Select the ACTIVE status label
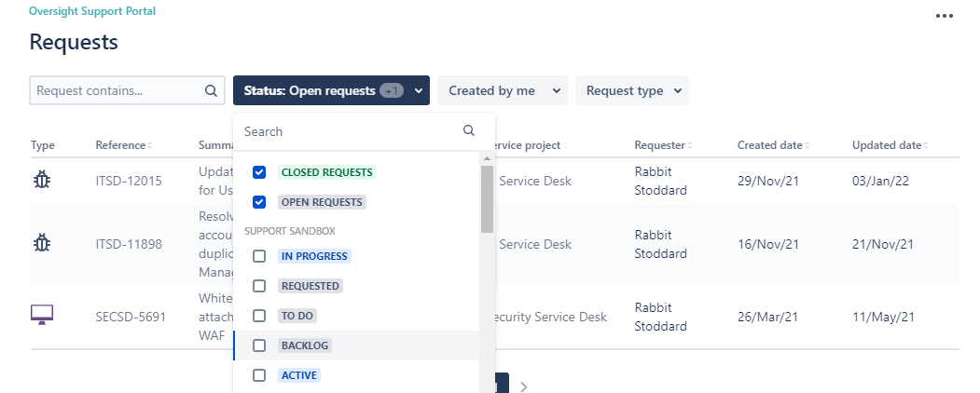Image resolution: width=980 pixels, height=393 pixels. coord(299,375)
